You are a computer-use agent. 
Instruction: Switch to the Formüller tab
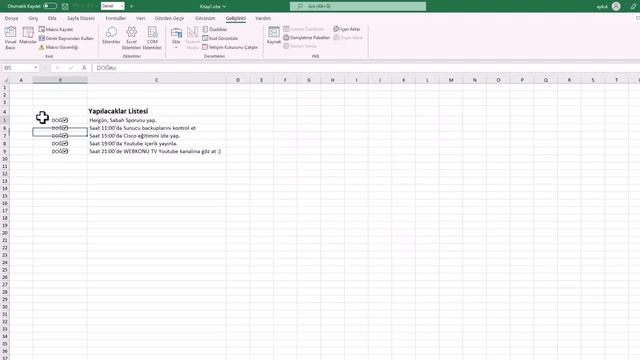[116, 18]
